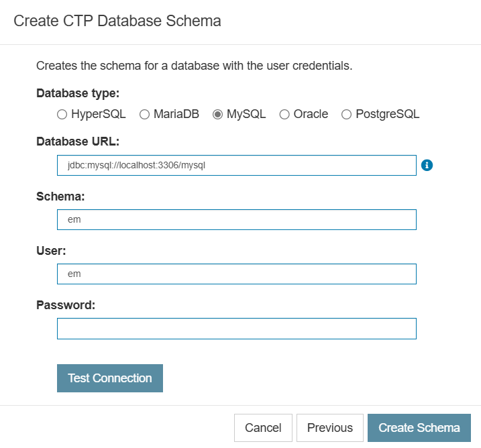Select the HyperSQL database type
Viewport: 481px width, 448px height.
[x=62, y=115]
